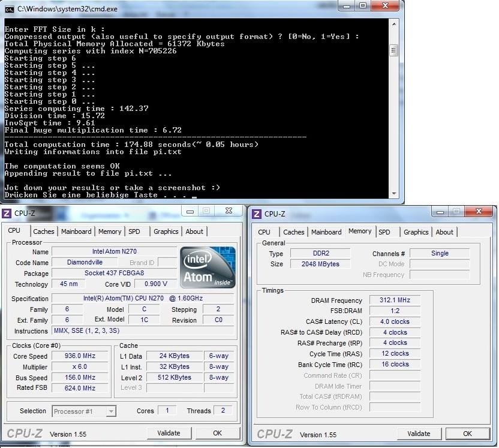Click the Core VID value 0.900 V
The width and height of the screenshot is (499, 448).
pyautogui.click(x=155, y=284)
